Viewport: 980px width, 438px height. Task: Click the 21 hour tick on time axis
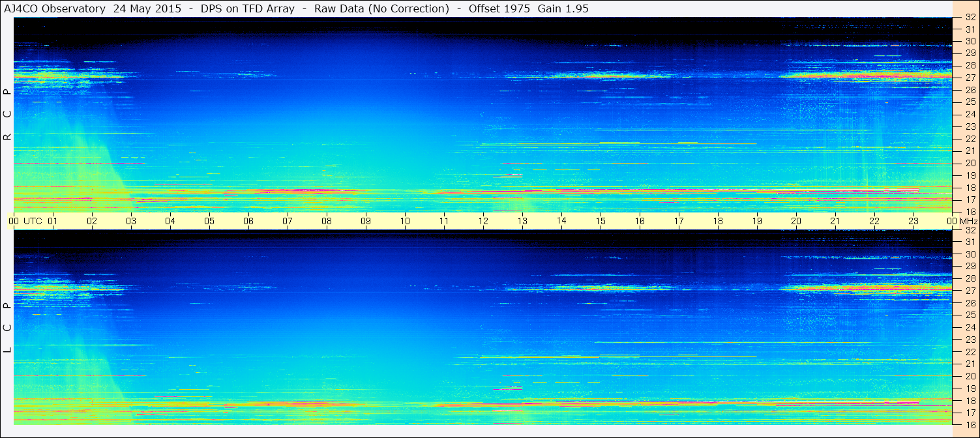click(x=835, y=221)
